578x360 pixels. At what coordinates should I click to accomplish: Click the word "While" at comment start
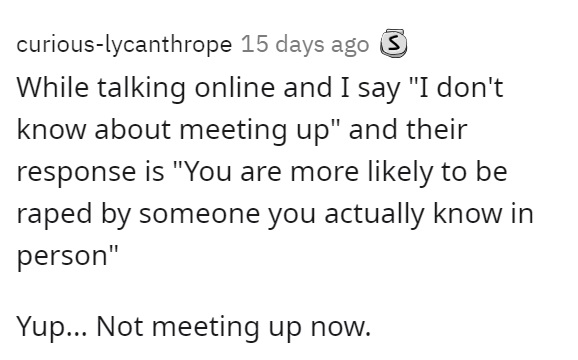click(53, 88)
